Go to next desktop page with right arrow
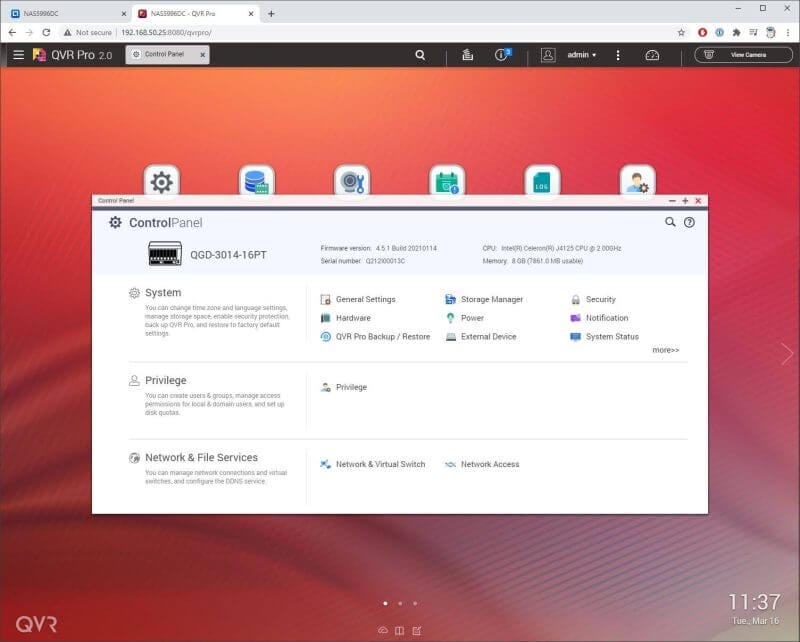The image size is (800, 642). pyautogui.click(x=787, y=353)
